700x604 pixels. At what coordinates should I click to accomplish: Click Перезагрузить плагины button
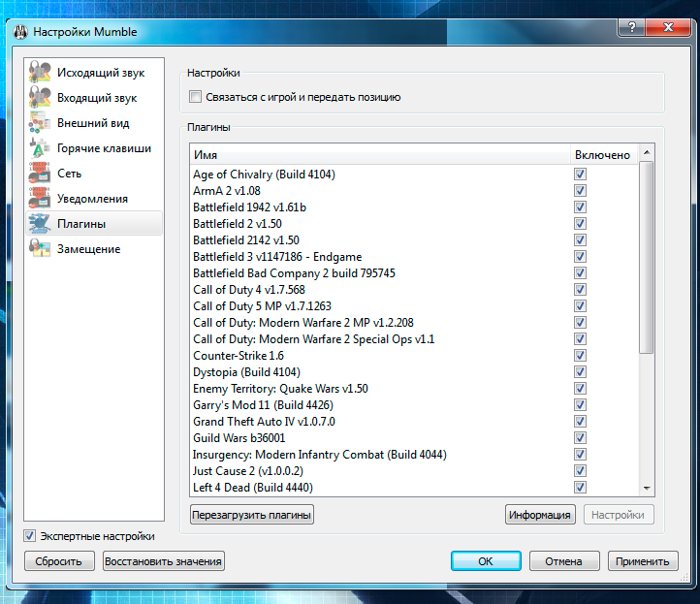point(252,515)
